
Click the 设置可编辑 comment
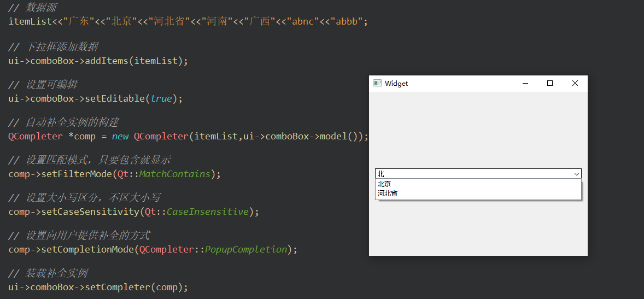[x=43, y=85]
